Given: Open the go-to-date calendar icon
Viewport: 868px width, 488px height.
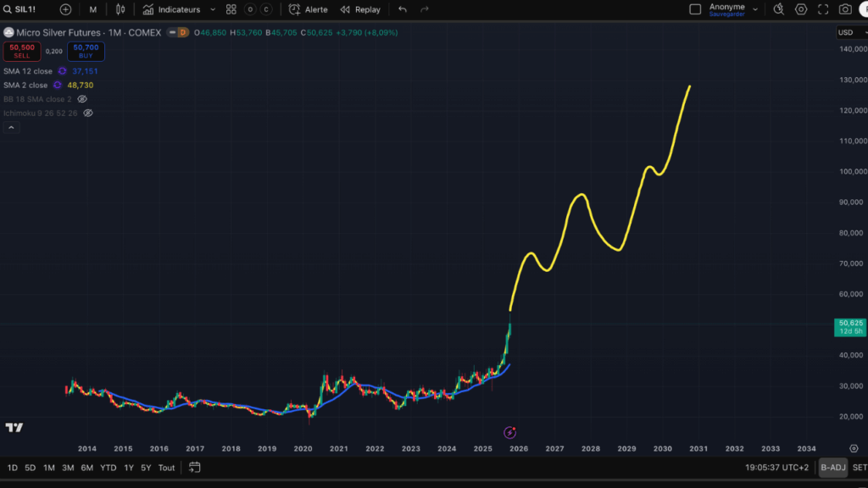Looking at the screenshot, I should (x=195, y=467).
